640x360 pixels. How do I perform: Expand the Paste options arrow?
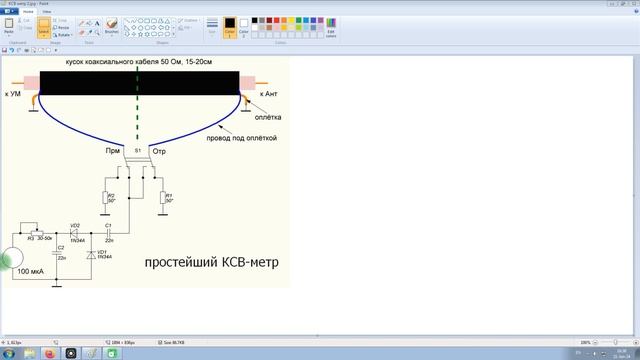tap(9, 35)
